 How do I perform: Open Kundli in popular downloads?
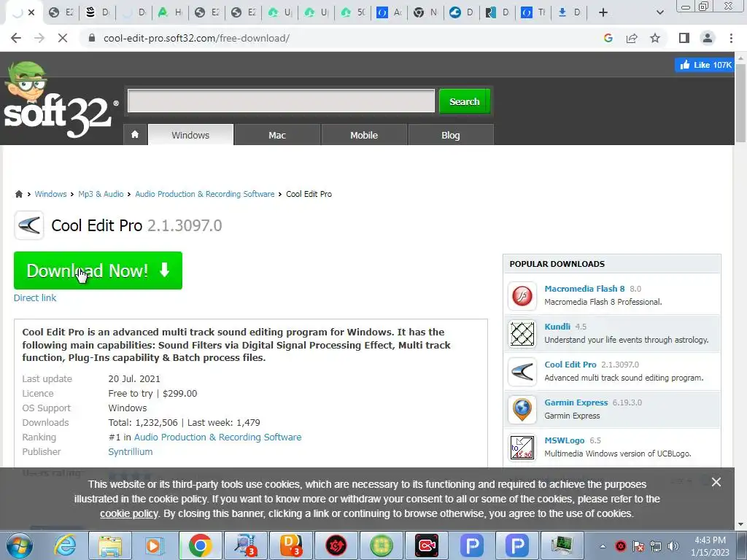pyautogui.click(x=557, y=327)
